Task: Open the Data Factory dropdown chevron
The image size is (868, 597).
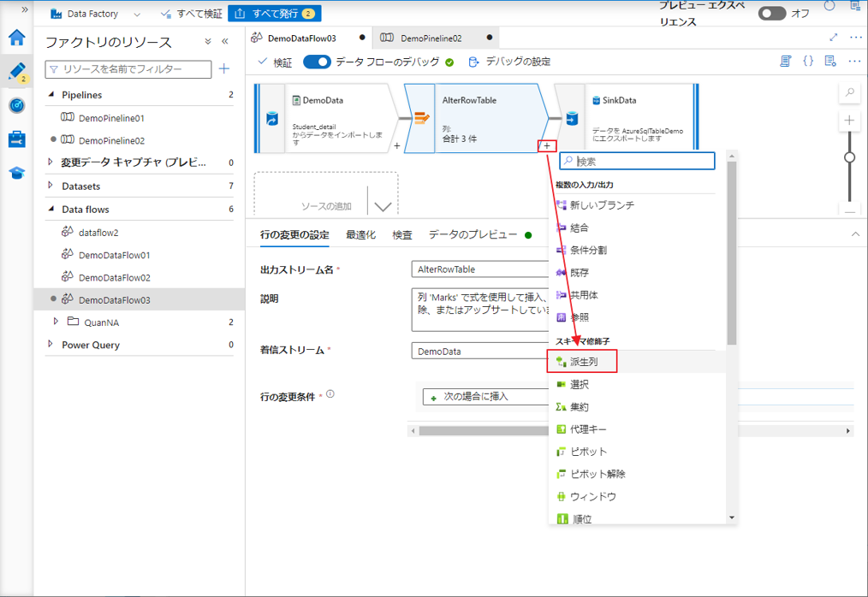Action: pyautogui.click(x=137, y=15)
